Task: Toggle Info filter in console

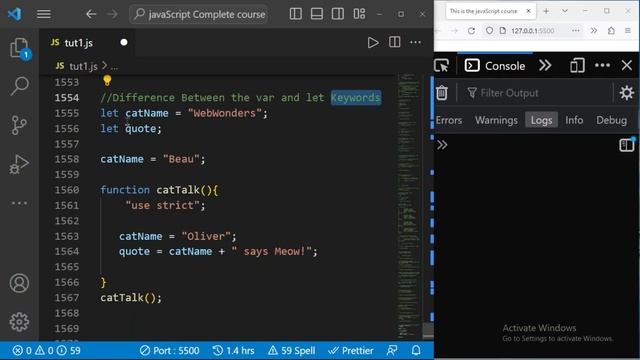Action: [574, 120]
